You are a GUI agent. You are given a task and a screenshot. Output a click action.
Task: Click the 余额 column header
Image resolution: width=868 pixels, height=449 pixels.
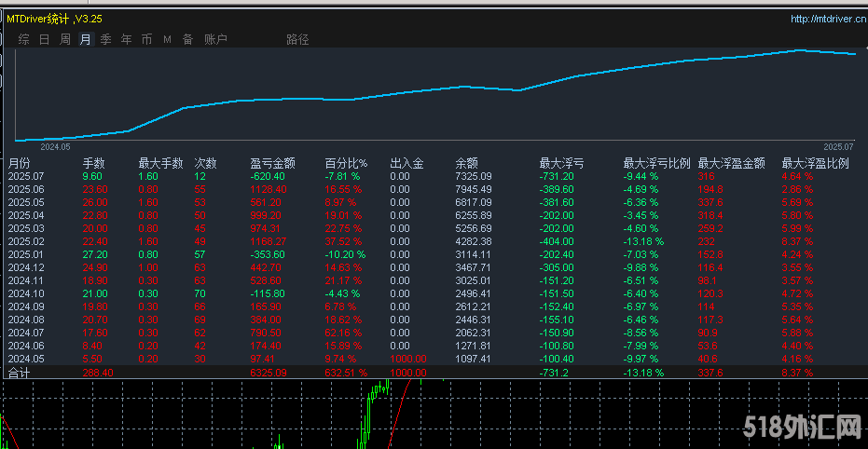(x=467, y=164)
